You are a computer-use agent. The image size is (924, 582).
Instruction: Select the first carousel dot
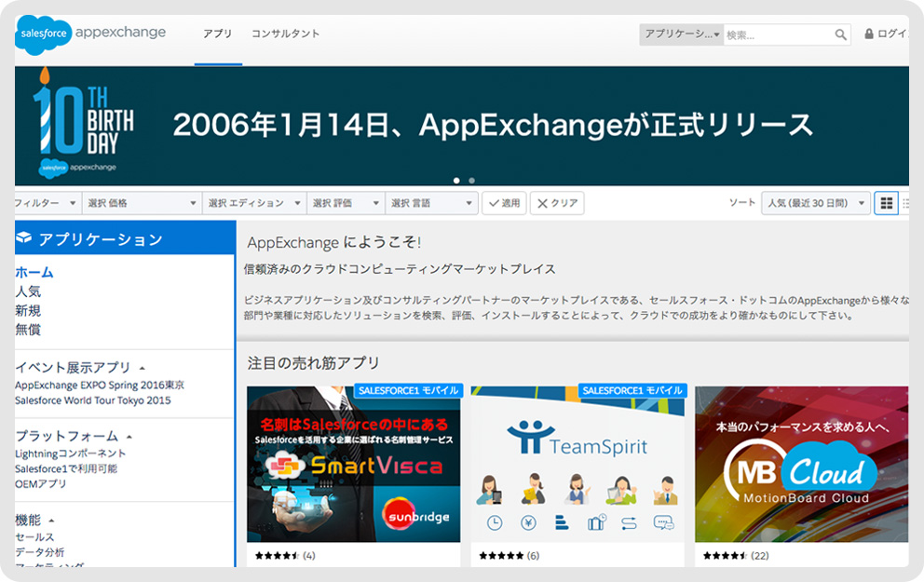pyautogui.click(x=456, y=181)
